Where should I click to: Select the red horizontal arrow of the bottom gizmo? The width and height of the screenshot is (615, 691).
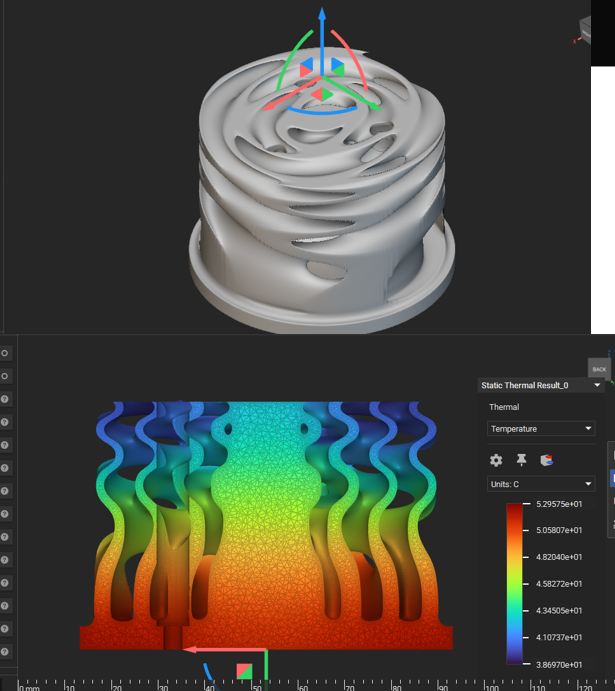pyautogui.click(x=215, y=649)
